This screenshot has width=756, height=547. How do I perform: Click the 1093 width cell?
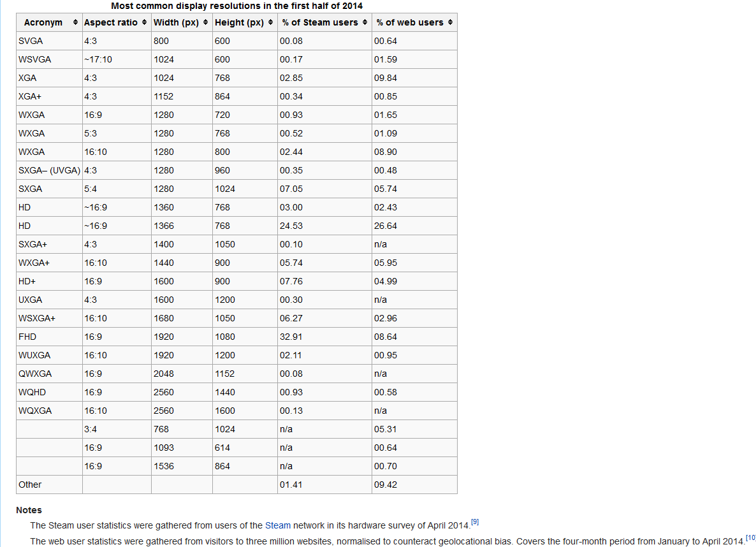point(182,448)
